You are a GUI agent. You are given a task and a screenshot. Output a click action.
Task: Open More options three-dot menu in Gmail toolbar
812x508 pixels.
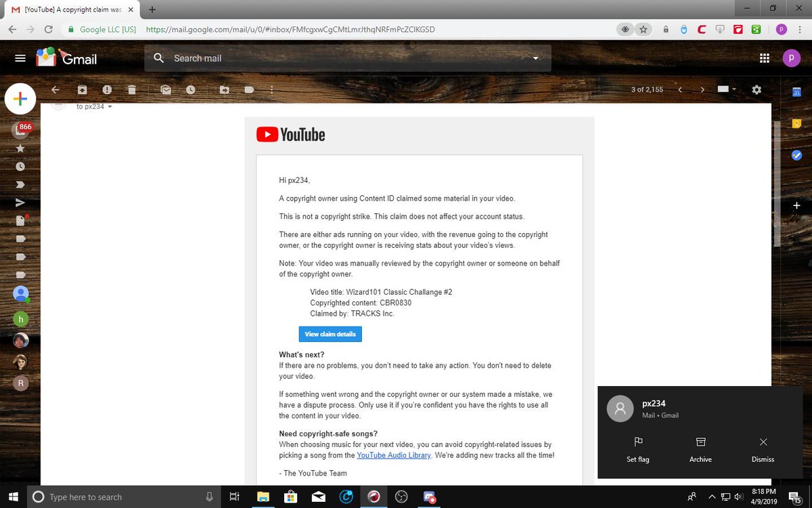271,89
